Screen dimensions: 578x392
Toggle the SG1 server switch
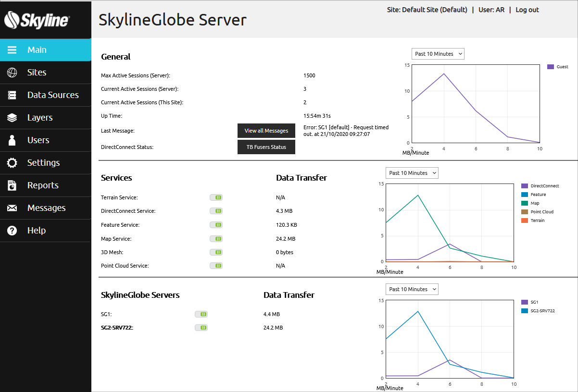201,314
